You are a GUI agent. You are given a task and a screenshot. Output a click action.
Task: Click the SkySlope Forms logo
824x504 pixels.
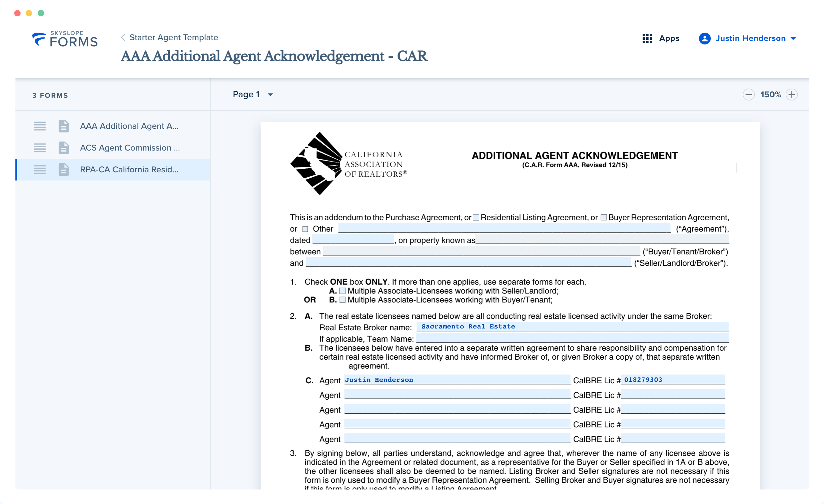65,39
